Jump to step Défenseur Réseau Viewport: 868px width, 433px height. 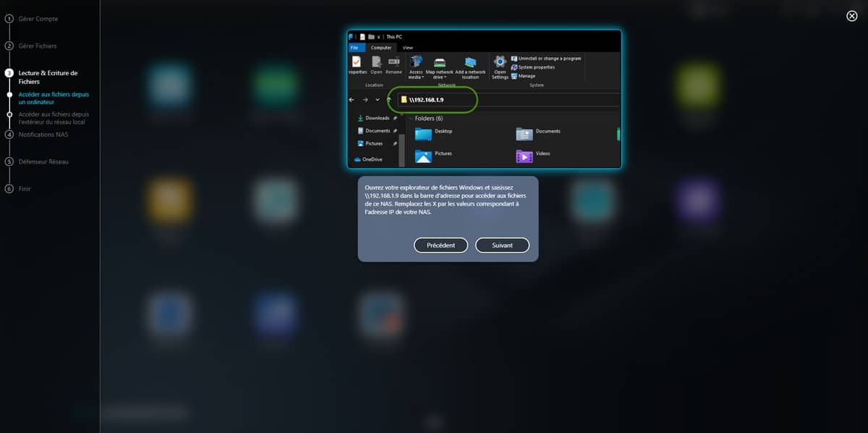click(x=43, y=161)
